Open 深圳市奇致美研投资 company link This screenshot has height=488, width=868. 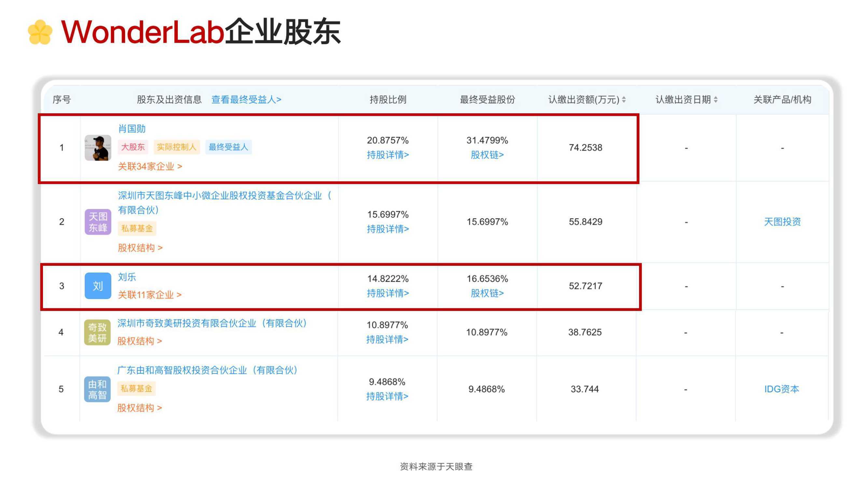click(x=212, y=324)
